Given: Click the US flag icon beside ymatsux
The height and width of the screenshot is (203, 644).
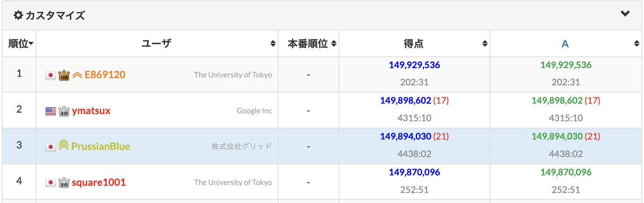Looking at the screenshot, I should click(x=50, y=111).
